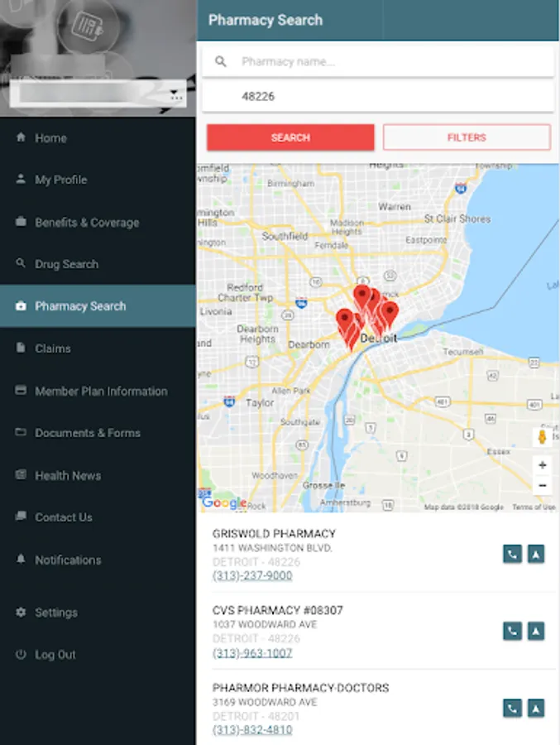This screenshot has height=745, width=560.
Task: Open Member Plan Information menu item
Action: coord(98,391)
